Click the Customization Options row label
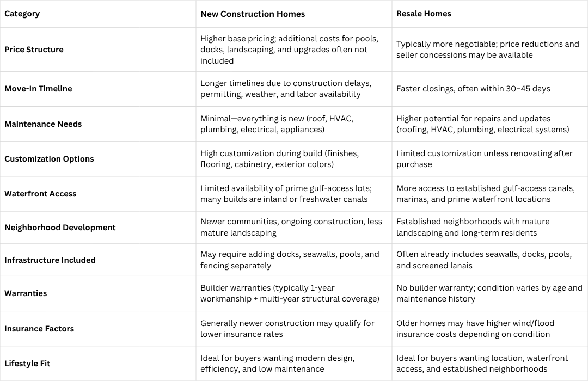588x381 pixels. tap(49, 159)
